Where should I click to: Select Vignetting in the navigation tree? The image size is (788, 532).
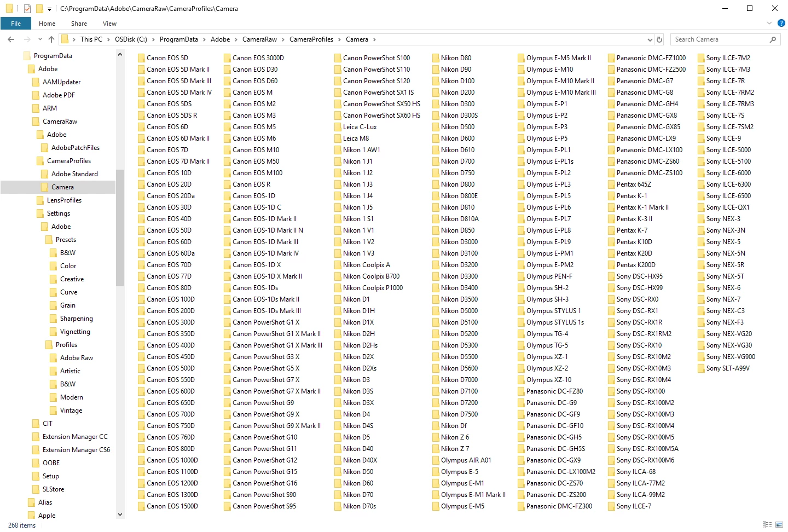(x=75, y=332)
